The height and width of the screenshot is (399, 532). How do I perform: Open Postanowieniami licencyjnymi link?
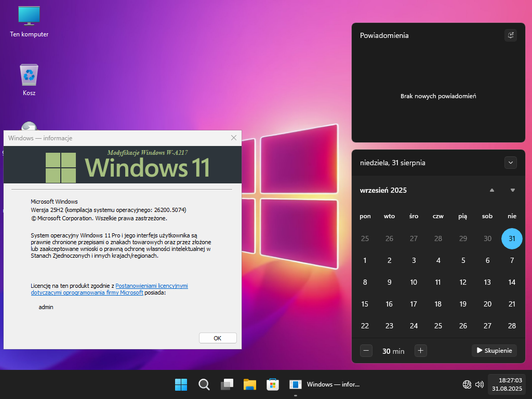tap(152, 286)
